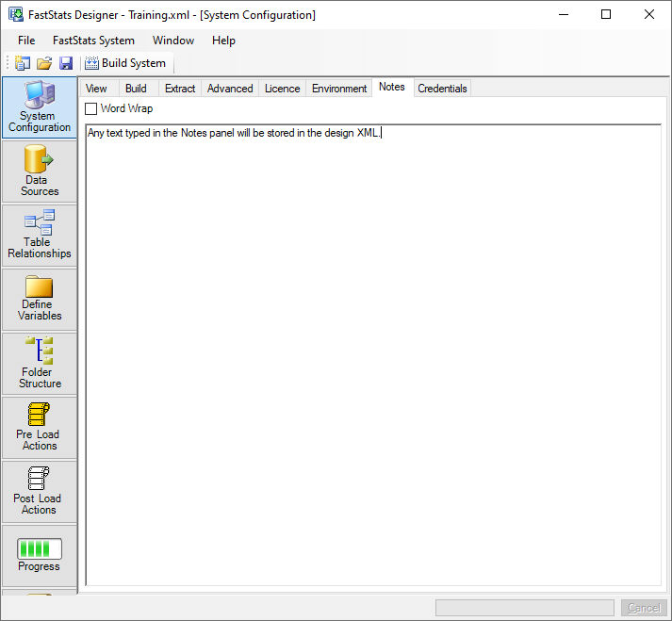This screenshot has height=621, width=672.
Task: Select the Folder Structure section
Action: point(40,364)
